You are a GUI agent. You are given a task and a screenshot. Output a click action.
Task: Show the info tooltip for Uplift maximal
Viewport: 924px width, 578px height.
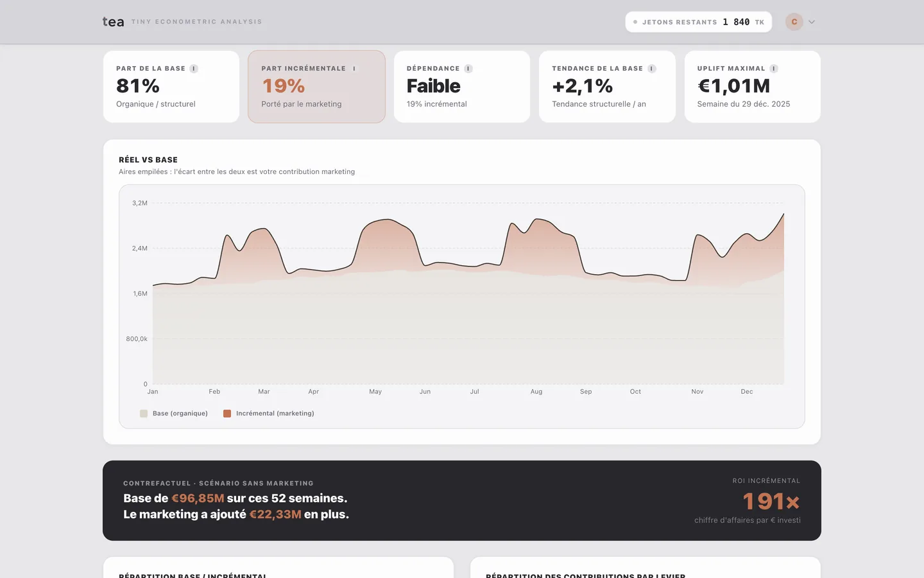coord(774,69)
